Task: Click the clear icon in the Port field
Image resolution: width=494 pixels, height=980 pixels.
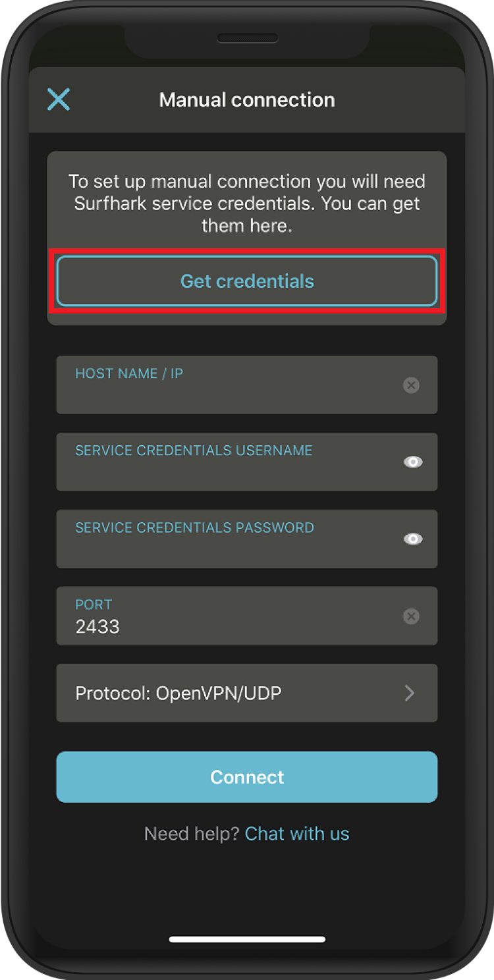Action: pyautogui.click(x=411, y=616)
